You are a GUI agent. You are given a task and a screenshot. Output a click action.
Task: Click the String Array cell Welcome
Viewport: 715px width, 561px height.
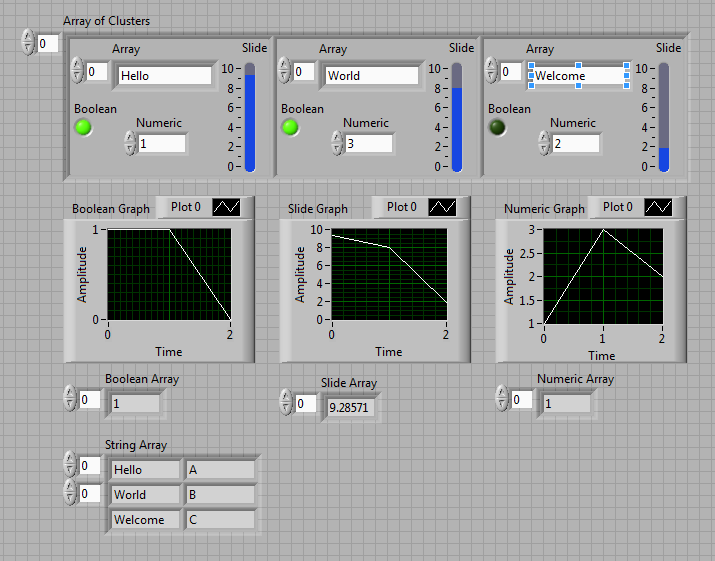[x=145, y=519]
